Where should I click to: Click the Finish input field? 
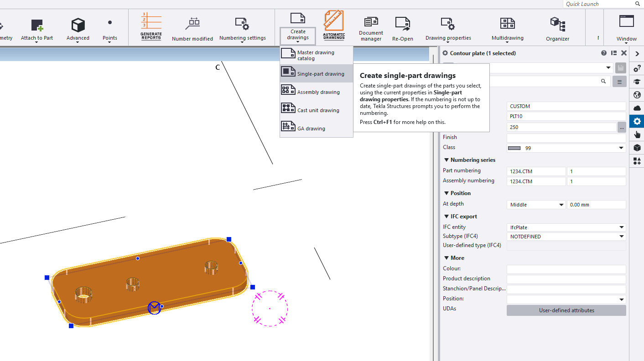pos(566,138)
